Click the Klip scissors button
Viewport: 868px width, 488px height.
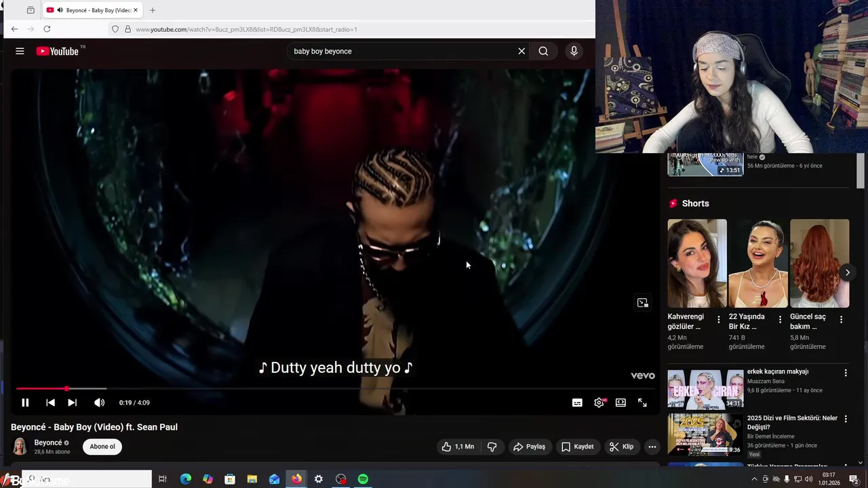point(621,447)
